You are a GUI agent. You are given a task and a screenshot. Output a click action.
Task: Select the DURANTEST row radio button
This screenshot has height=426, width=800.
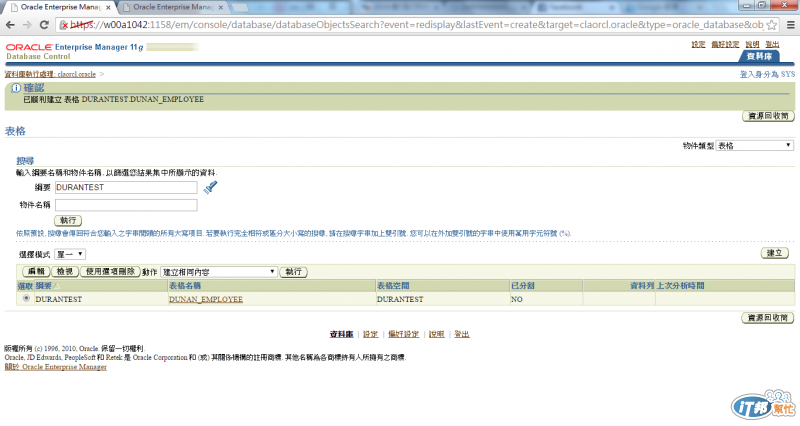[26, 298]
